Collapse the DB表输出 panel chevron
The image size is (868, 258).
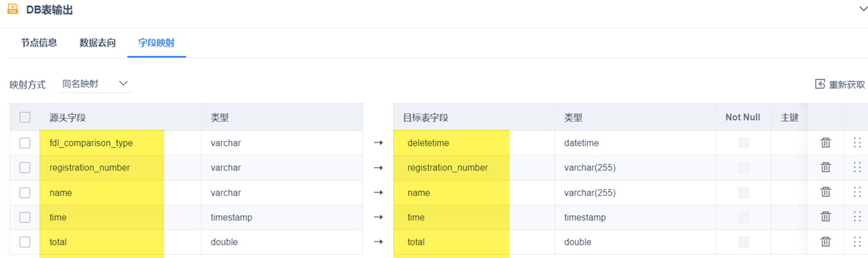862,9
